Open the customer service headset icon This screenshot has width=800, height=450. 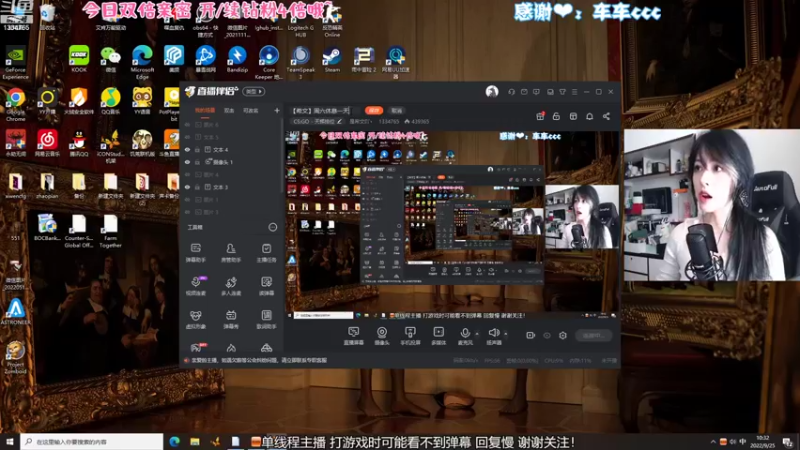511,92
